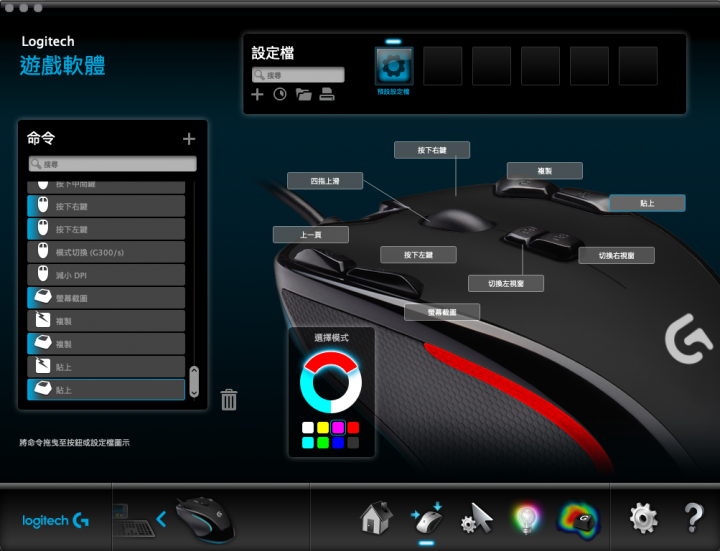
Task: Select the 模式切換 (G300/s) command
Action: (106, 252)
